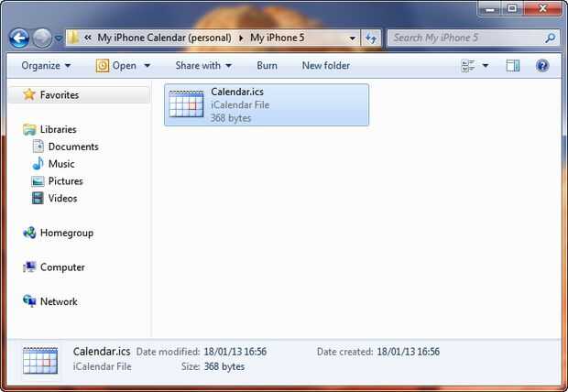568x392 pixels.
Task: Click the folder icon in address bar
Action: 73,38
